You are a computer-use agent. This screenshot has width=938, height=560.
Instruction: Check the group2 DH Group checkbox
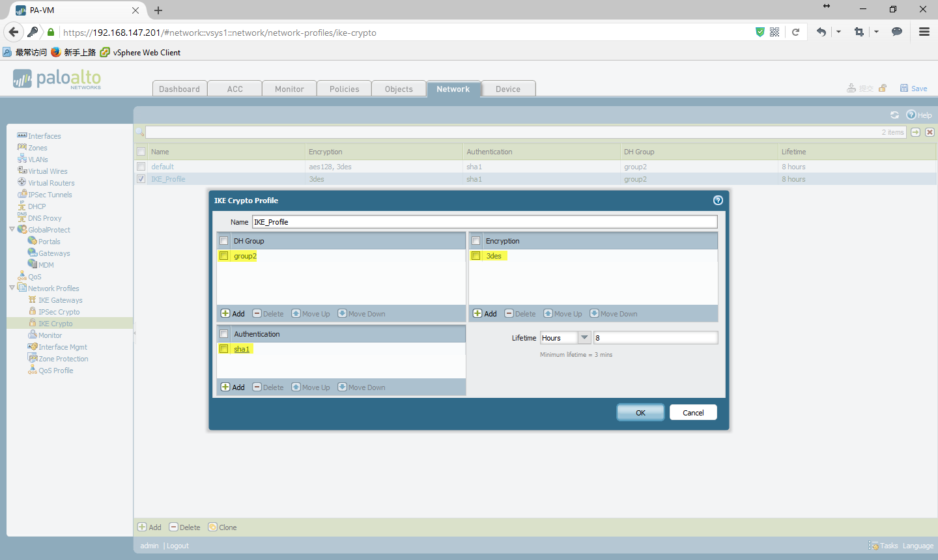[224, 256]
